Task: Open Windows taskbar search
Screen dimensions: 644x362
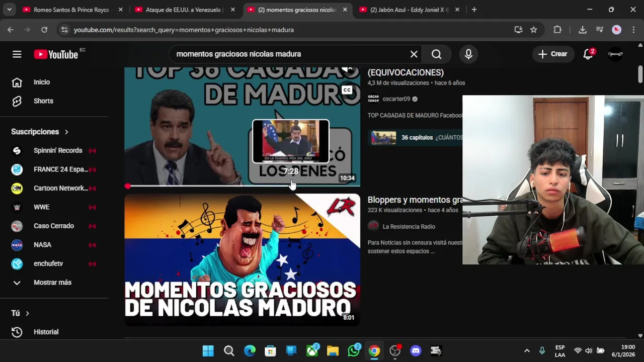Action: point(229,350)
